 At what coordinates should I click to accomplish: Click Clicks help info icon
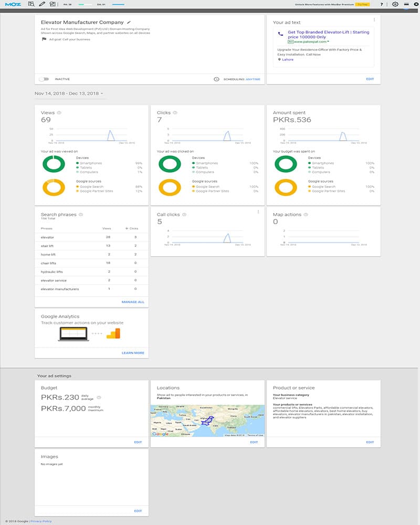pyautogui.click(x=175, y=112)
